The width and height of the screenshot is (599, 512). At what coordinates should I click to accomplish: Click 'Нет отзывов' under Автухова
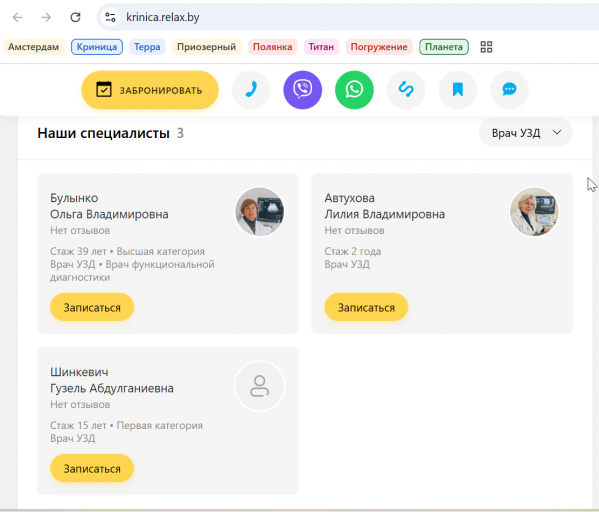pos(354,230)
